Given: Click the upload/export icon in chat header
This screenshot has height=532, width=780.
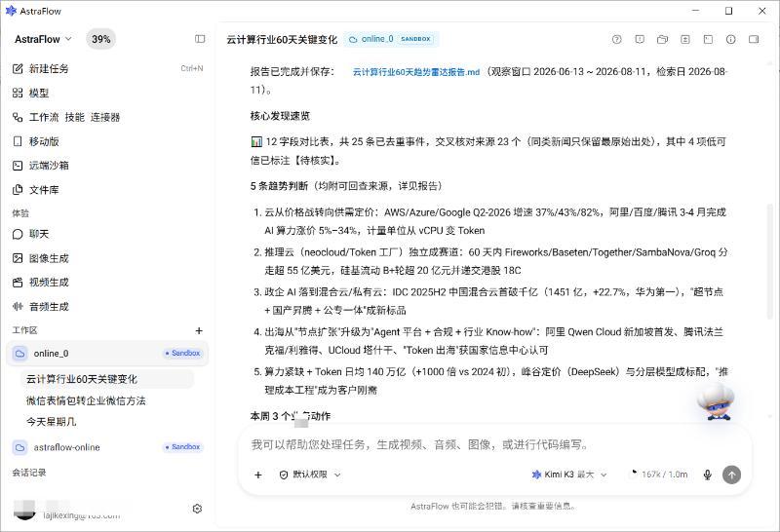Looking at the screenshot, I should [x=685, y=39].
